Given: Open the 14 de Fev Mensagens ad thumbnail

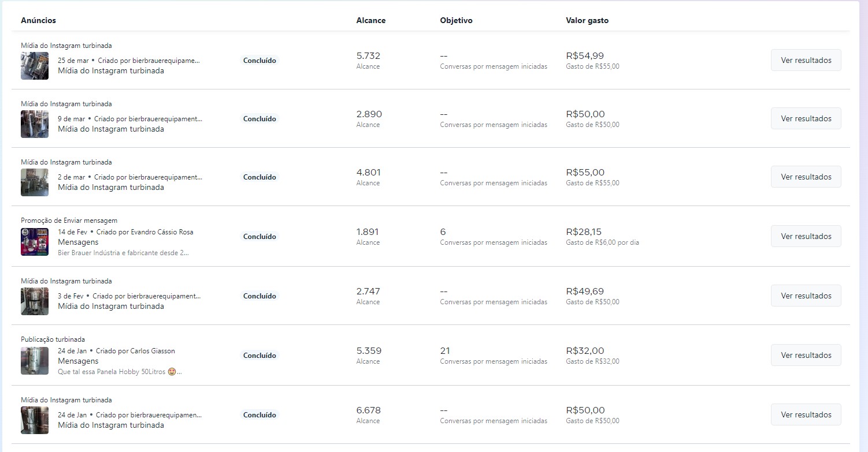Looking at the screenshot, I should point(35,242).
